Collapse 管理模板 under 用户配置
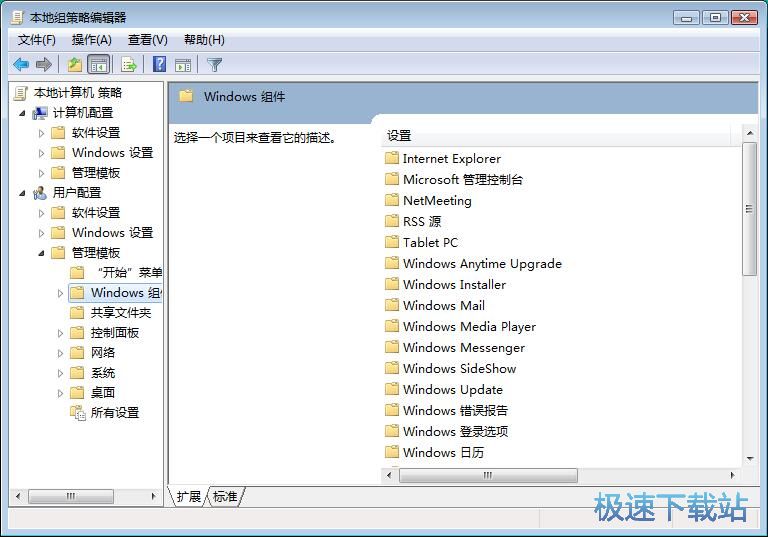 tap(41, 253)
